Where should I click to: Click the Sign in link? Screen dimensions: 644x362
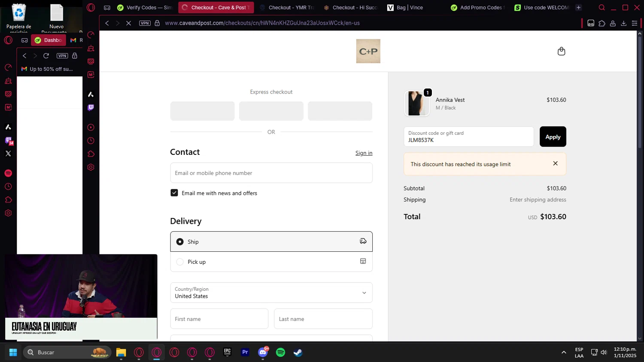[364, 153]
